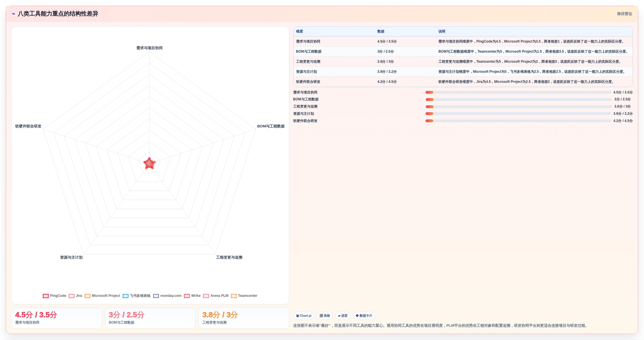Click progress bar for 工程变更与追溯
Screen dimensions: 644x340
pyautogui.click(x=519, y=107)
